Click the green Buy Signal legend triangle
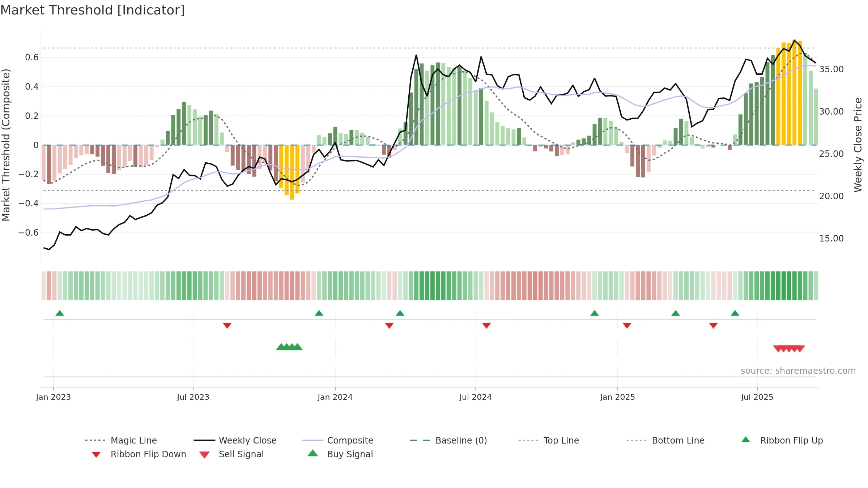This screenshot has height=488, width=868. point(313,453)
